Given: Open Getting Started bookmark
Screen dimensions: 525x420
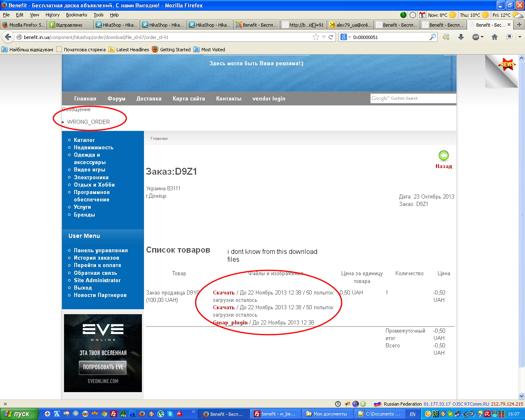Looking at the screenshot, I should pyautogui.click(x=171, y=50).
